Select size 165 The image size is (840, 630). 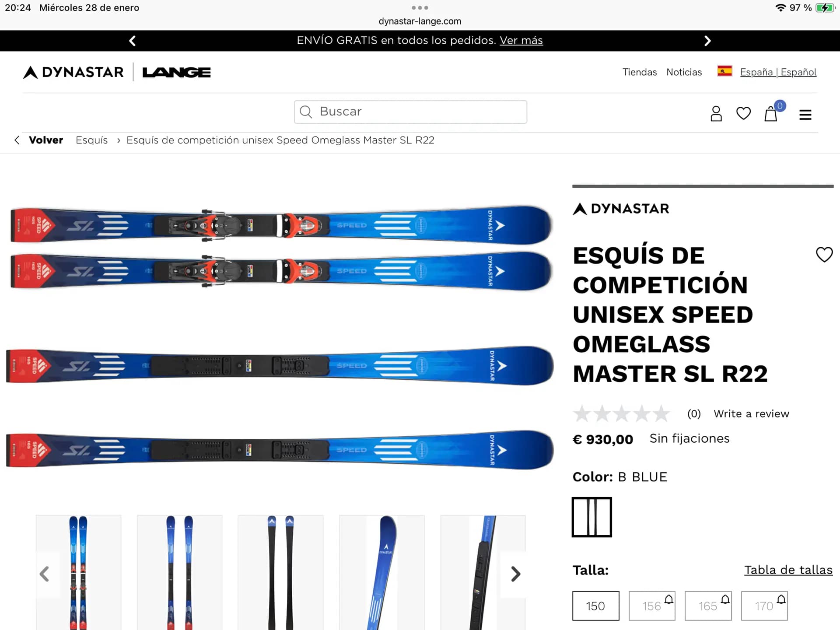[708, 606]
